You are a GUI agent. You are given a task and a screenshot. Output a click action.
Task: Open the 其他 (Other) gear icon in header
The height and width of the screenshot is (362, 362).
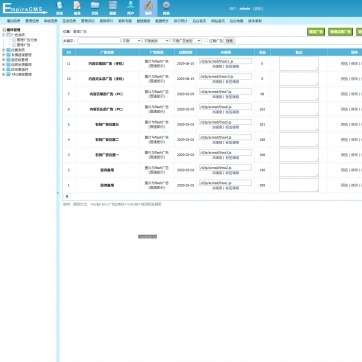(x=166, y=8)
